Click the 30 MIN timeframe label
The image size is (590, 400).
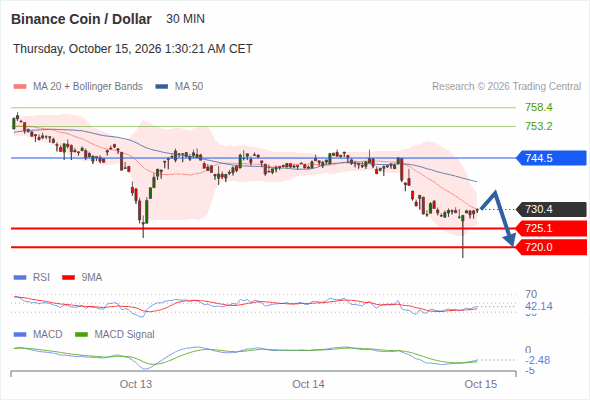[186, 19]
